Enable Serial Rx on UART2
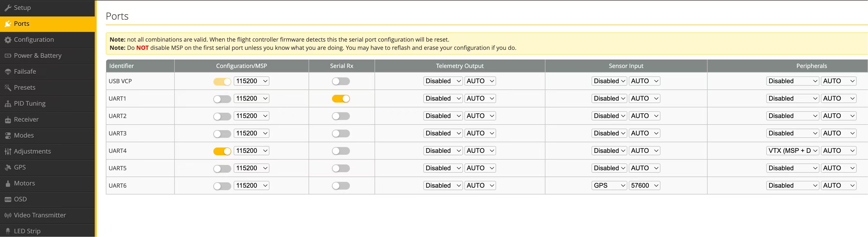Screen dimensions: 868x237 [341, 116]
